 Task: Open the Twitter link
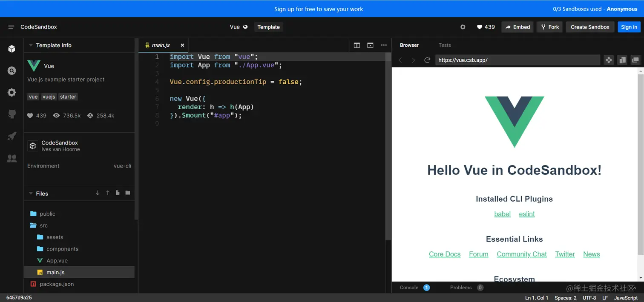coord(565,254)
